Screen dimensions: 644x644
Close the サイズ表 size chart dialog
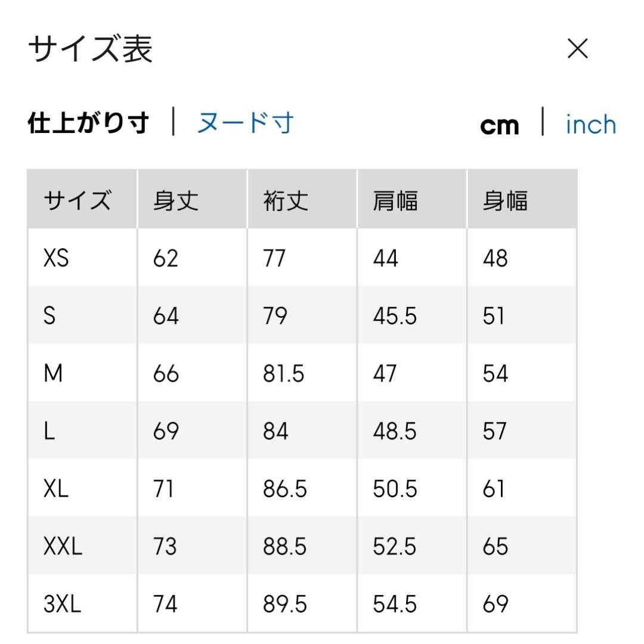coord(577,49)
